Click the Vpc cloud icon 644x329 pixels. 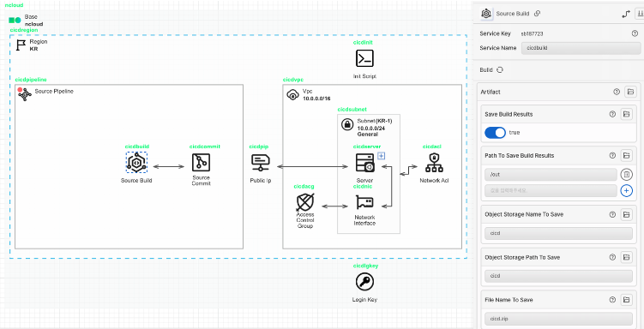[292, 95]
